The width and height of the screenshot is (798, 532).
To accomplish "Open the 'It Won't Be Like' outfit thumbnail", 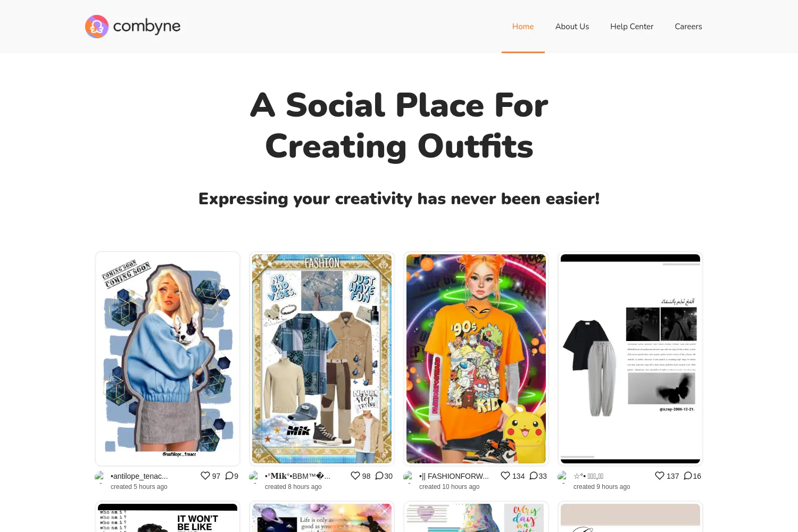I will click(168, 518).
